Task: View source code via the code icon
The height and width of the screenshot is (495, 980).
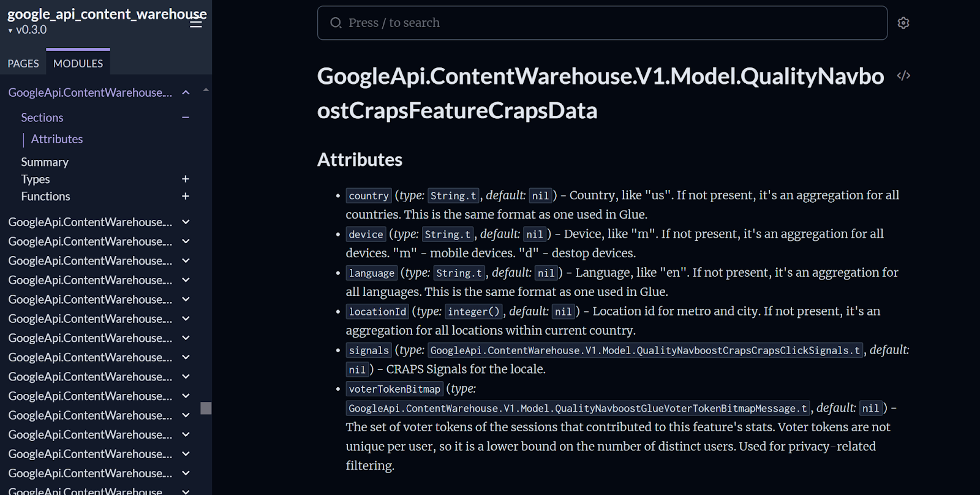Action: tap(903, 76)
